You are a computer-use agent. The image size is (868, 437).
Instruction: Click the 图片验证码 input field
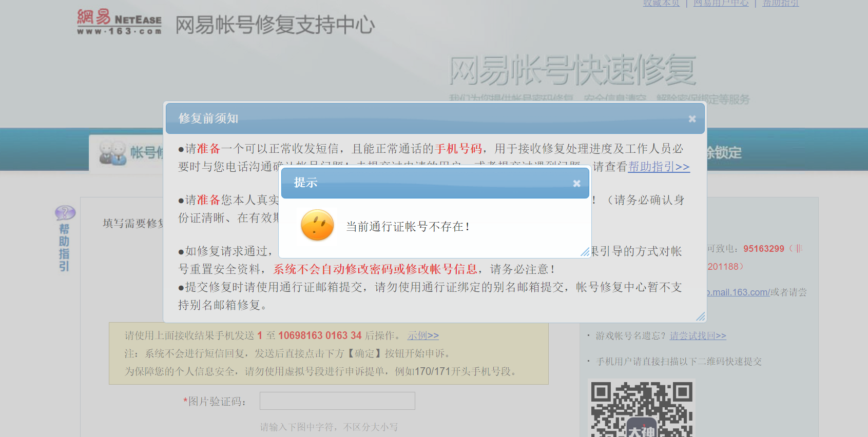pyautogui.click(x=337, y=401)
